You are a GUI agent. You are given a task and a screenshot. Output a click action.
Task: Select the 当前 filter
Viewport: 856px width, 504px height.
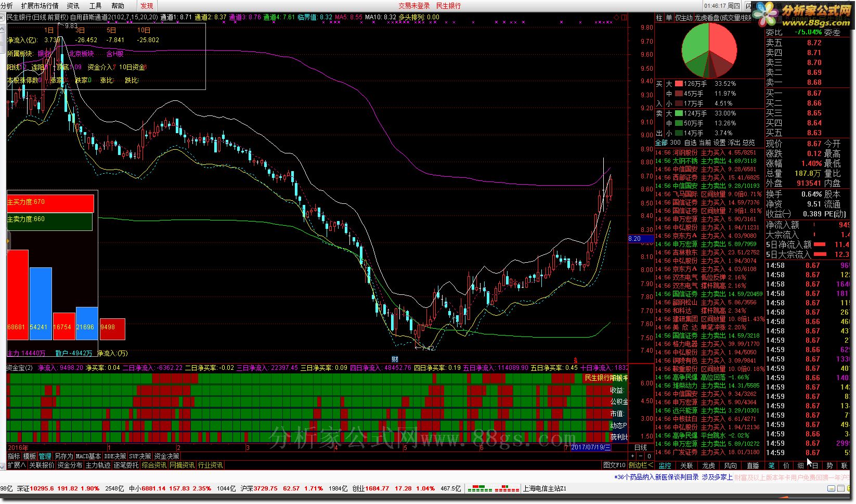705,143
